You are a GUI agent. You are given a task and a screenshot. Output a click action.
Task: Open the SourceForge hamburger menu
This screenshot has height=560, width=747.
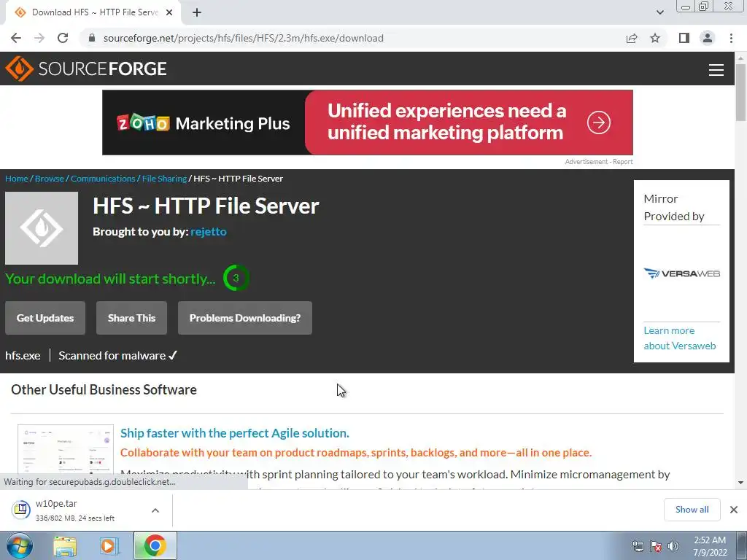click(x=716, y=69)
